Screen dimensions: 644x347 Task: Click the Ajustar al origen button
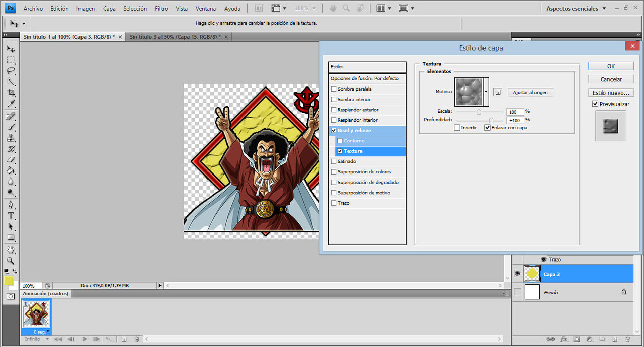[x=530, y=93]
